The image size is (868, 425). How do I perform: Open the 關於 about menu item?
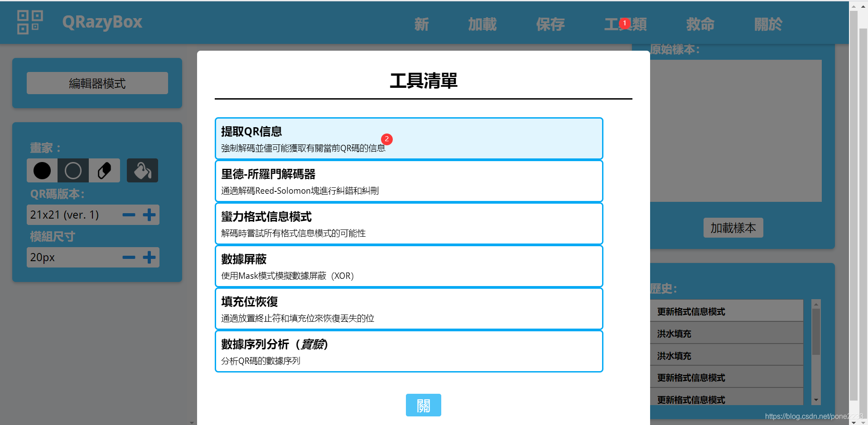pos(768,24)
